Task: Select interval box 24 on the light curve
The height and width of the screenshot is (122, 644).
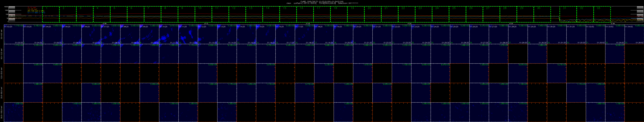Action: (441, 14)
